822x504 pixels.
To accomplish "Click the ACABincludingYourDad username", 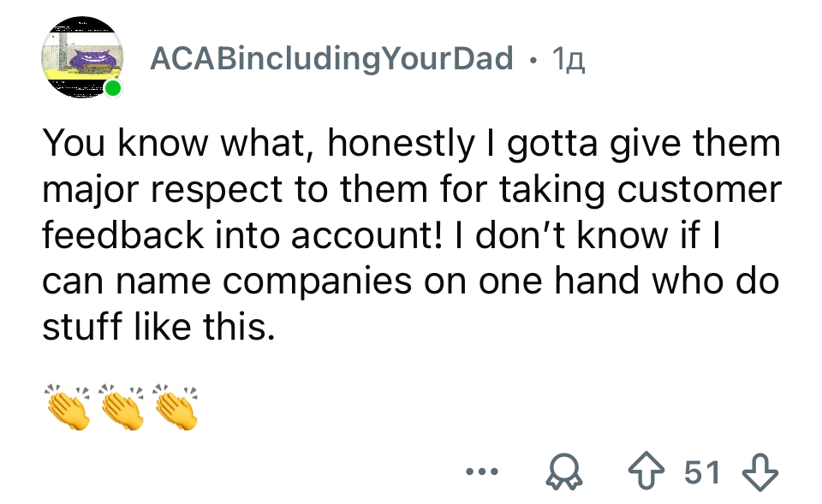I will click(331, 58).
